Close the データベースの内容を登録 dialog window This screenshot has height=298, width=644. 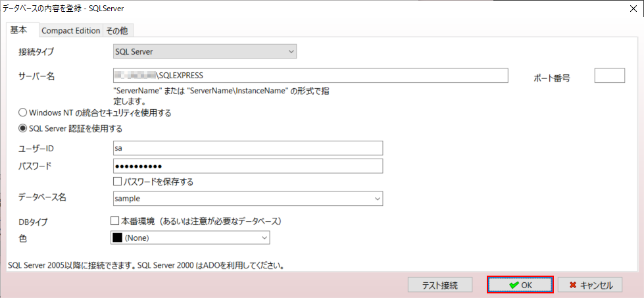(x=633, y=9)
